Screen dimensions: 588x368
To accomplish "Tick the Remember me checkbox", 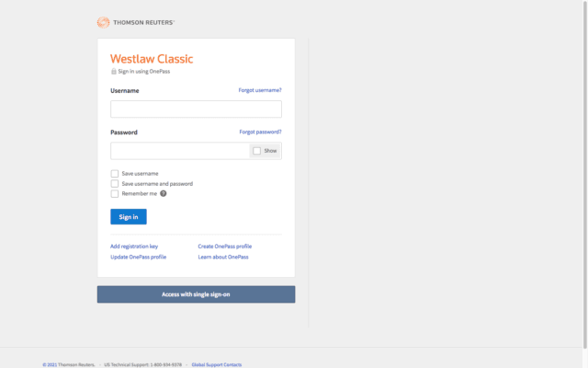I will 115,193.
